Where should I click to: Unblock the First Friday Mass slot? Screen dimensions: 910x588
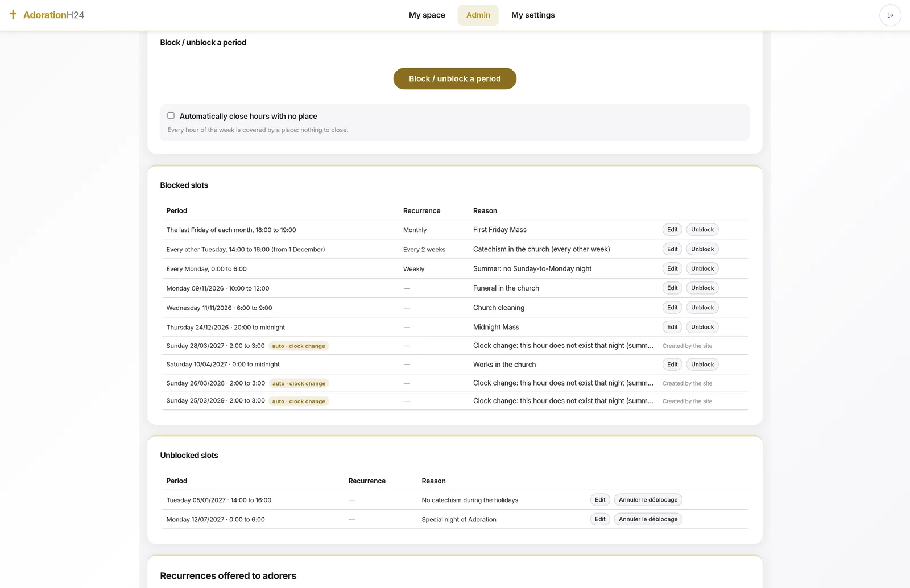coord(702,230)
